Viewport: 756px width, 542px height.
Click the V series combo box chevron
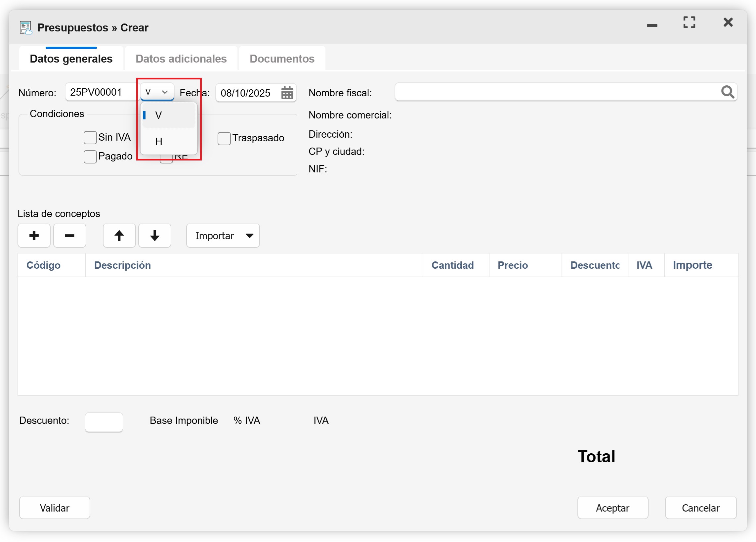[x=165, y=92]
